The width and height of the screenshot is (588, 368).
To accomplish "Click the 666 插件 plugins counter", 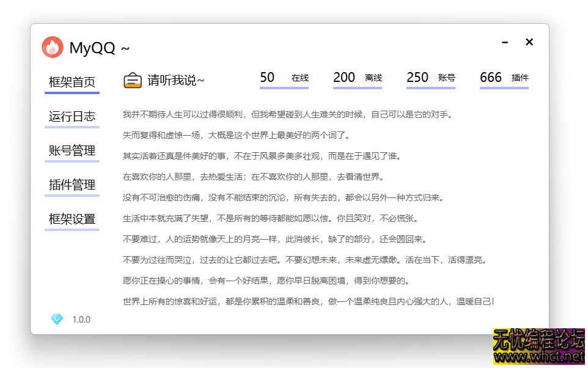I will click(x=504, y=78).
